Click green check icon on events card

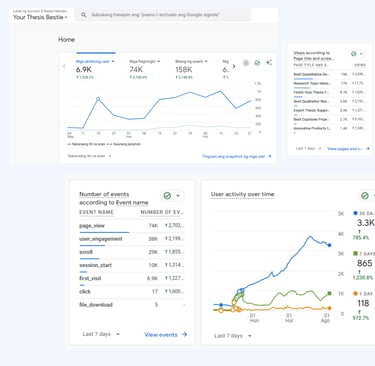point(167,196)
